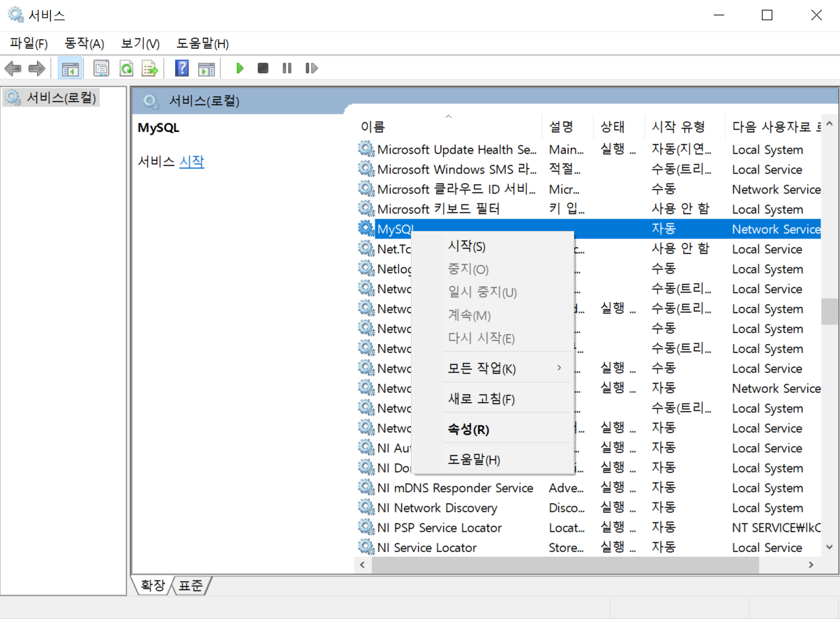Expand 모든 작업(K) submenu
This screenshot has width=840, height=619.
(493, 368)
